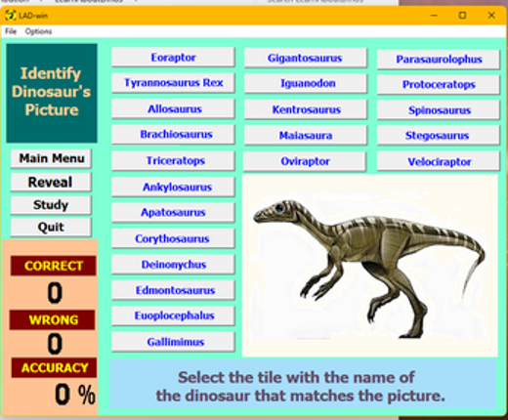508x420 pixels.
Task: Close the LAD-win window
Action: (491, 16)
